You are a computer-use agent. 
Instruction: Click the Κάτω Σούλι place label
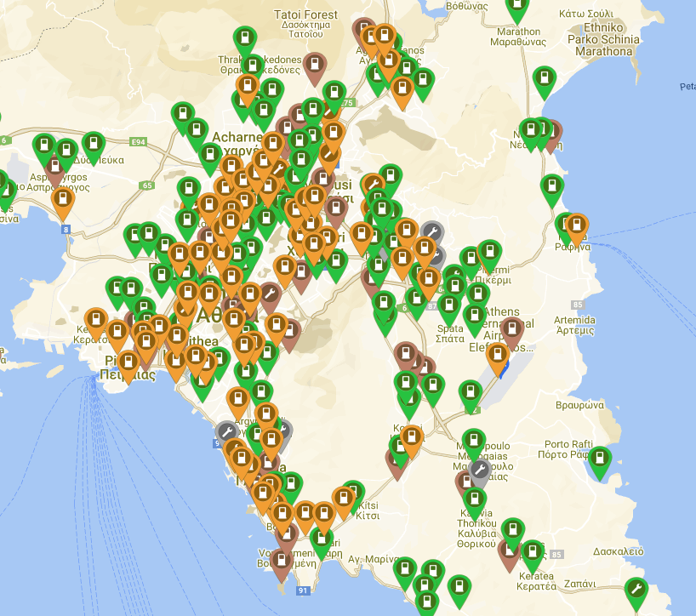(586, 14)
